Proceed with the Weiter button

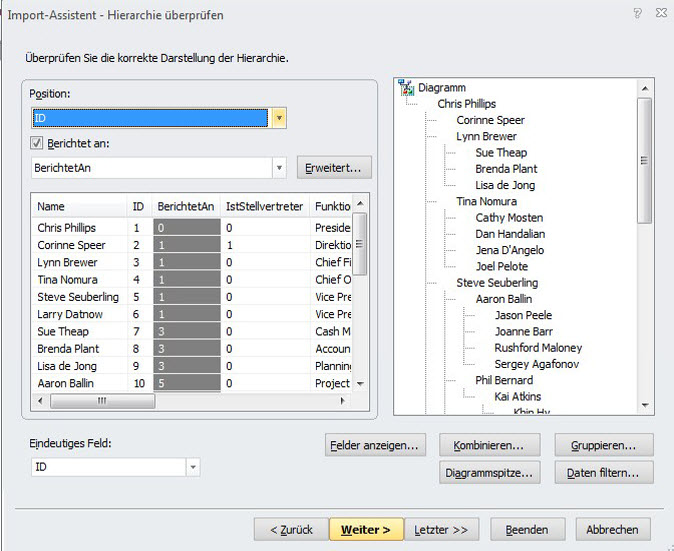point(366,529)
